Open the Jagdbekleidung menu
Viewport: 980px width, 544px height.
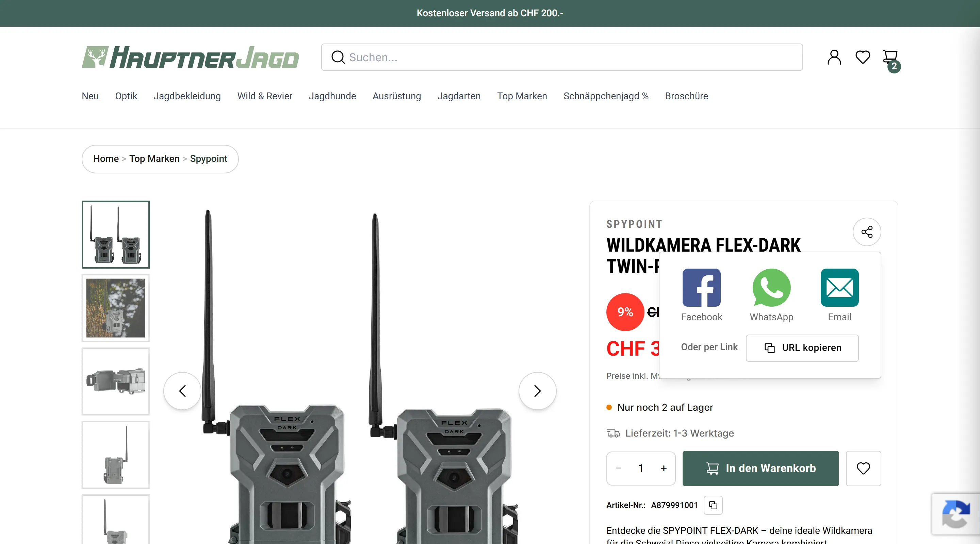click(187, 96)
